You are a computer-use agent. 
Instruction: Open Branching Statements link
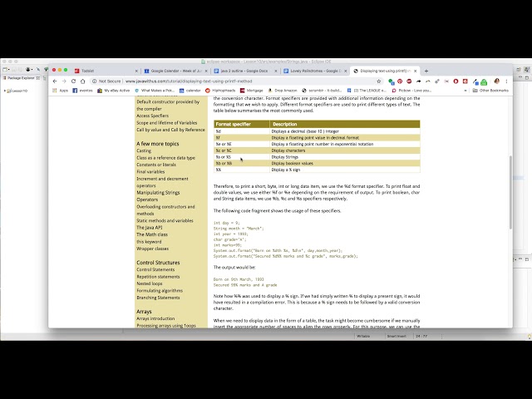pos(158,298)
